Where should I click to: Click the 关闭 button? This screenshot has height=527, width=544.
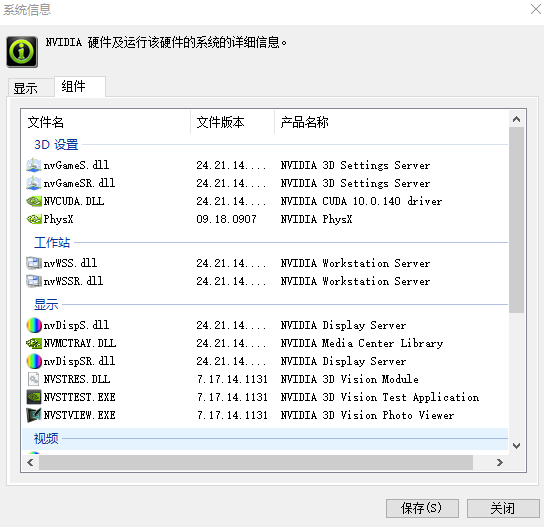(503, 508)
